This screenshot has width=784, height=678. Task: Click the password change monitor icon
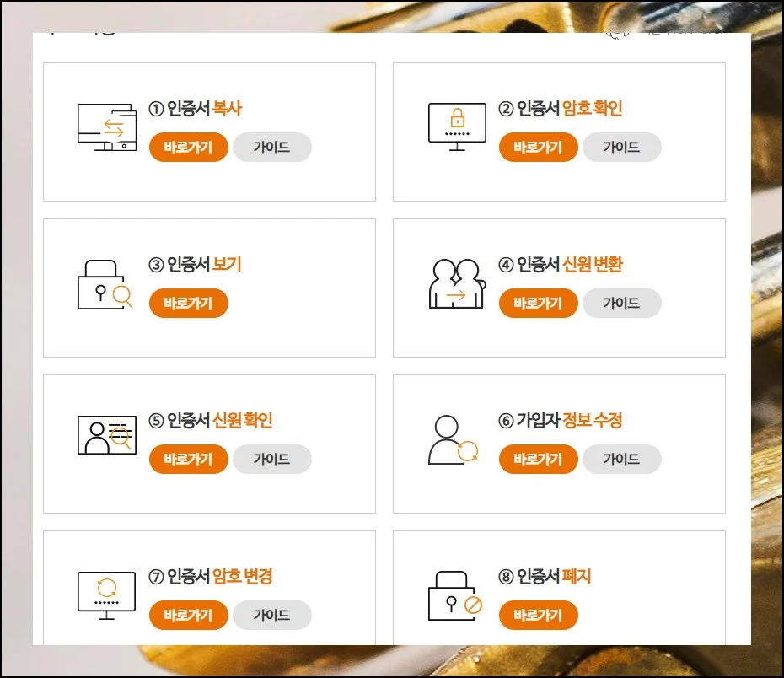106,595
